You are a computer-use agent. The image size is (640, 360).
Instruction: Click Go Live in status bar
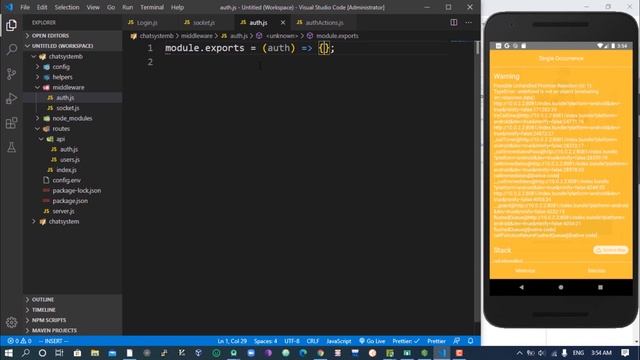point(372,341)
